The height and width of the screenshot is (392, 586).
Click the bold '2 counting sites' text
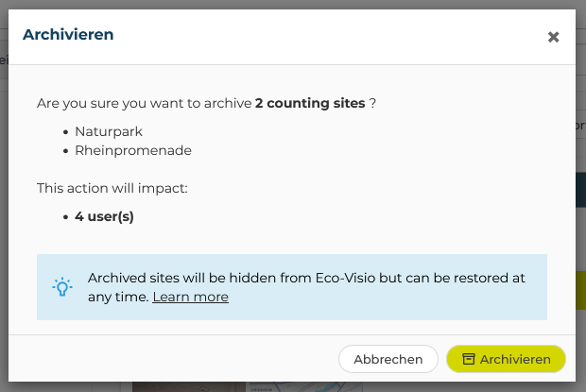[x=310, y=103]
